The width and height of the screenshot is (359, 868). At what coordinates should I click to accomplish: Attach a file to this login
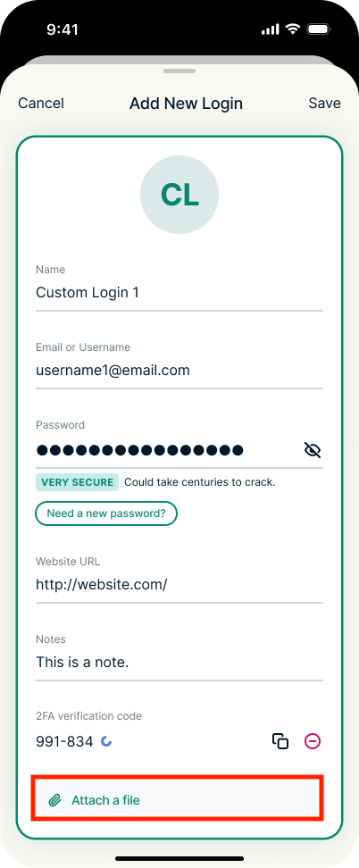178,800
